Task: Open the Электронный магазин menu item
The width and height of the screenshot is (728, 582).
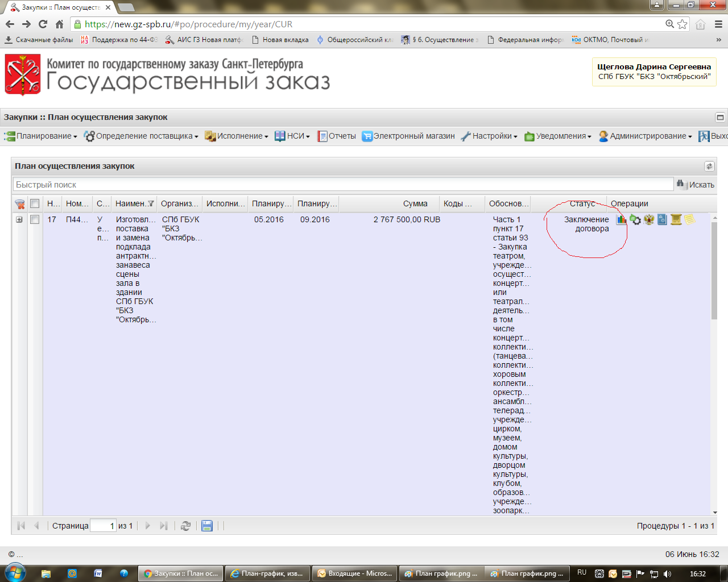Action: [408, 136]
